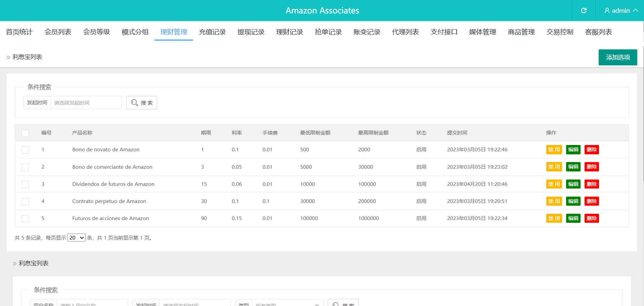The image size is (644, 306).
Task: Delete Dividendos de futuros de Amazon
Action: click(592, 184)
